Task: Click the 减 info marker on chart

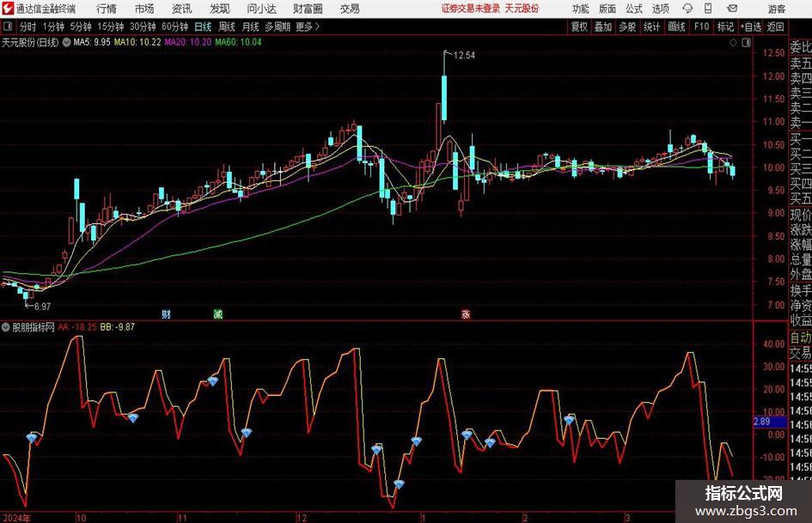Action: [218, 313]
